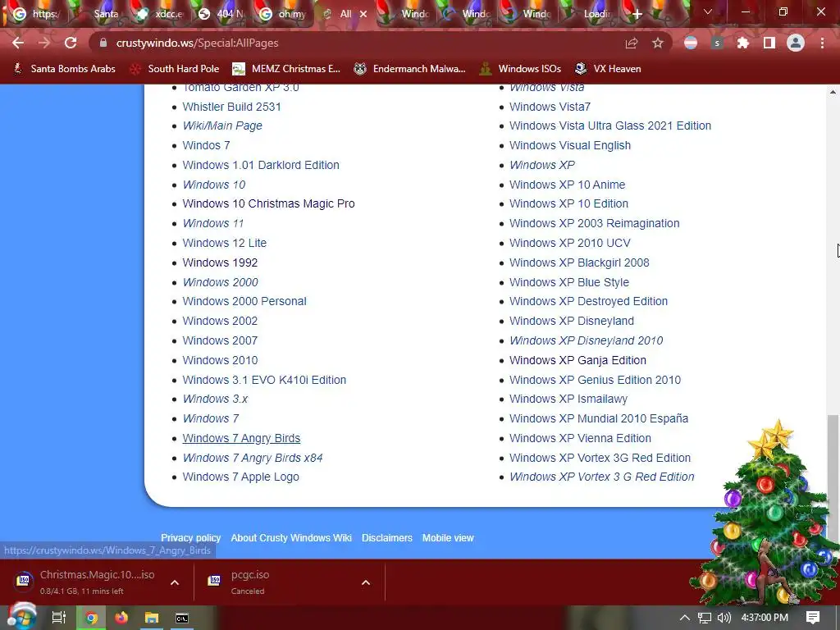Viewport: 840px width, 630px height.
Task: Open Task View on the taskbar
Action: click(x=58, y=618)
